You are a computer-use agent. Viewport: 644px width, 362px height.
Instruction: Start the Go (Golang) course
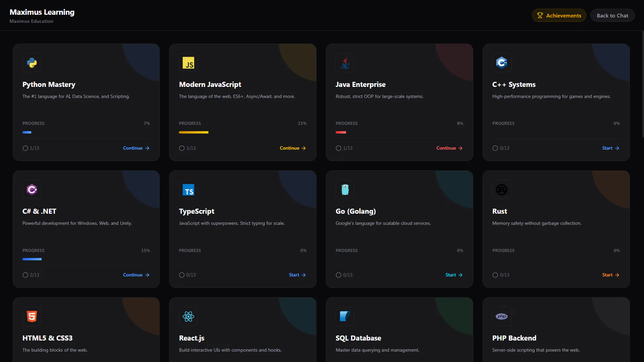tap(454, 275)
